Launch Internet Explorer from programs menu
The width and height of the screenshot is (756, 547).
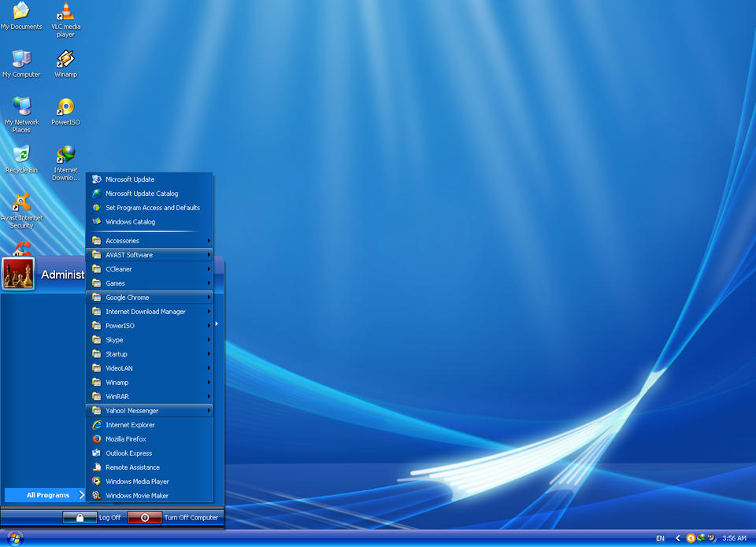click(150, 424)
